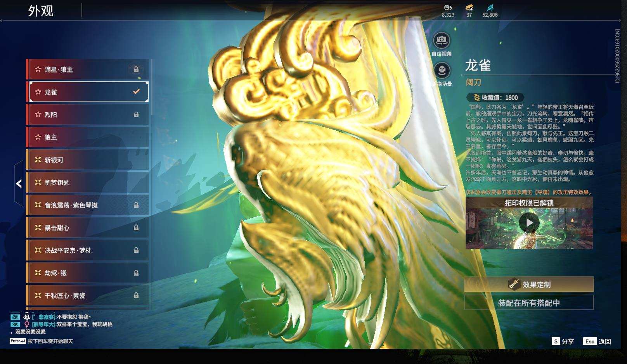Click the effect customization sword icon

tap(514, 284)
